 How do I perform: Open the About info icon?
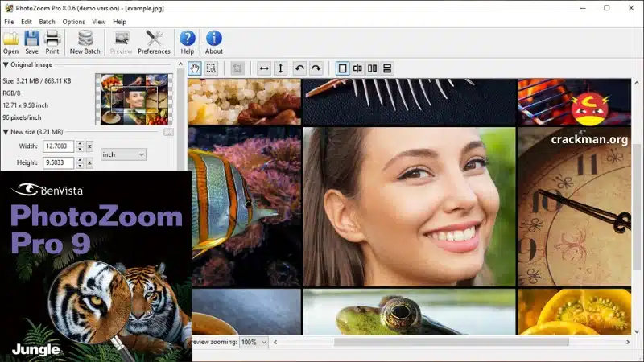(214, 43)
